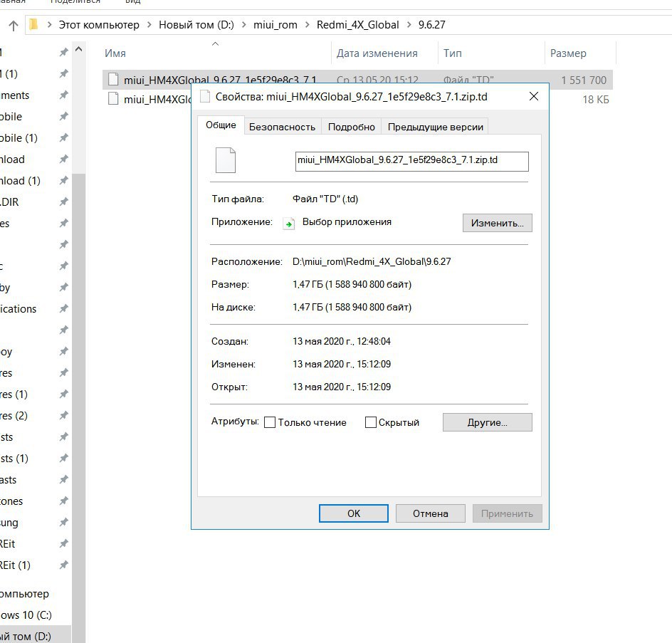Expand chevron after miui_rom breadcrumb
672x643 pixels.
(308, 25)
